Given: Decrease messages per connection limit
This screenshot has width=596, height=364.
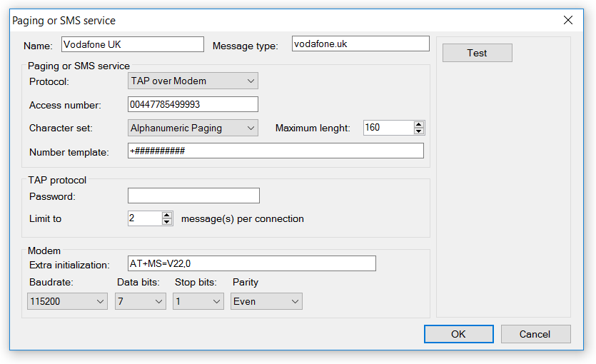Looking at the screenshot, I should click(x=167, y=222).
